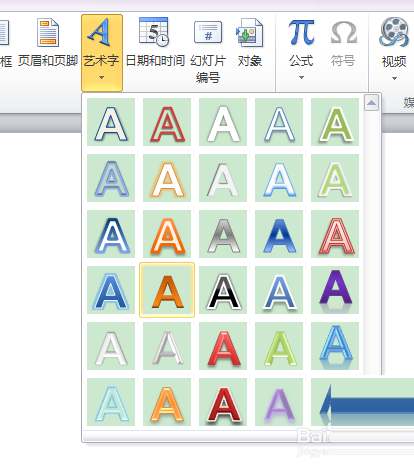Choose dark red WordArt in last row

(x=223, y=402)
